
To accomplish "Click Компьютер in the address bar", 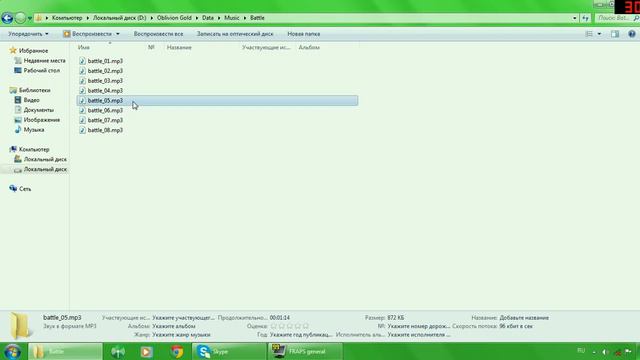I will [x=67, y=18].
